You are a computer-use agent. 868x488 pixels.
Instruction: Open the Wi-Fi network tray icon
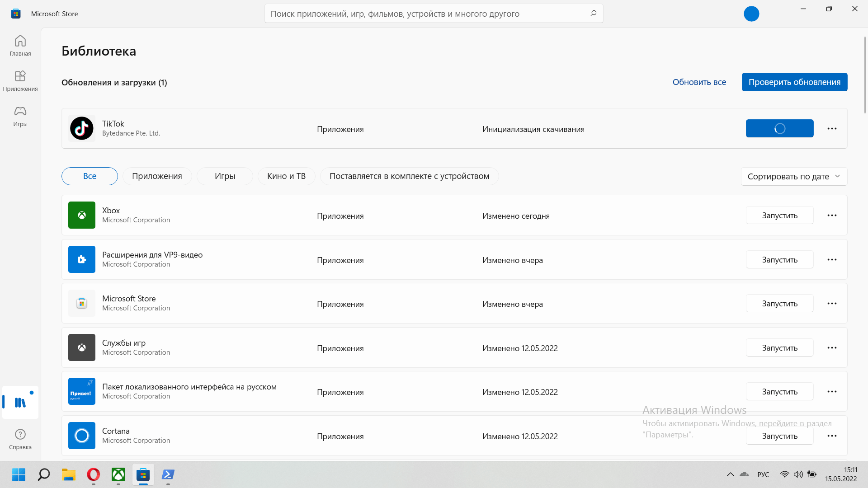785,474
